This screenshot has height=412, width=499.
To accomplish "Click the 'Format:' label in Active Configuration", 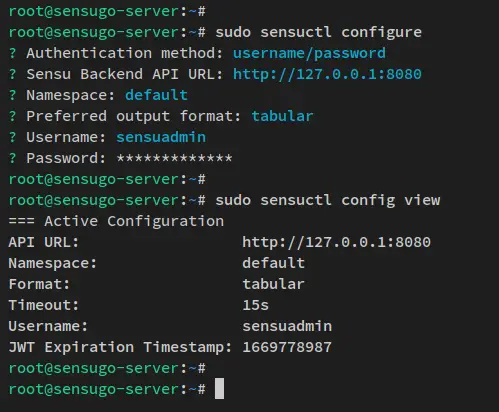I will click(39, 284).
